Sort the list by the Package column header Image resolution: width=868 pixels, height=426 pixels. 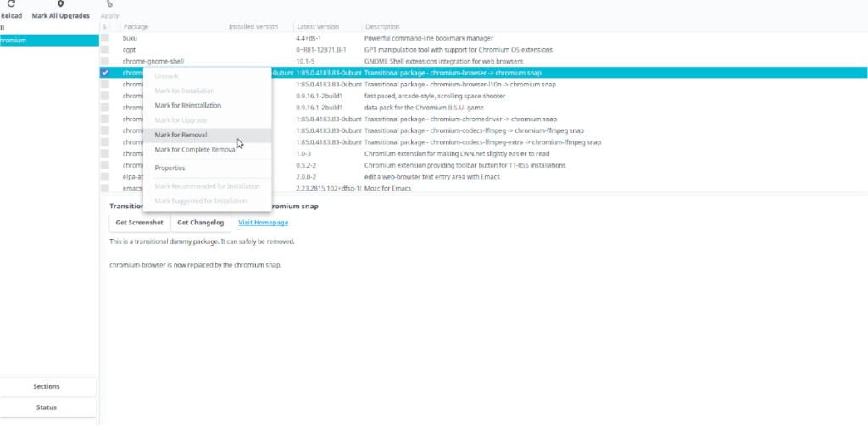(136, 27)
